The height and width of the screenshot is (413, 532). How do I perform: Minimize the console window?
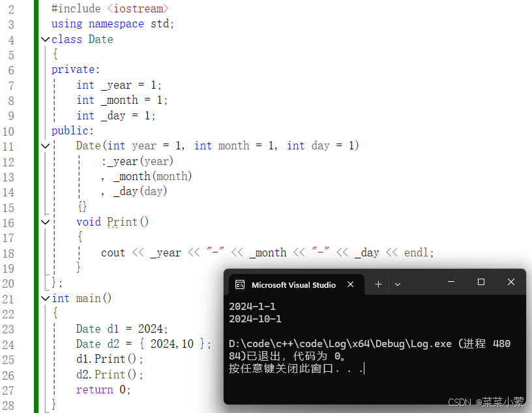tap(451, 282)
